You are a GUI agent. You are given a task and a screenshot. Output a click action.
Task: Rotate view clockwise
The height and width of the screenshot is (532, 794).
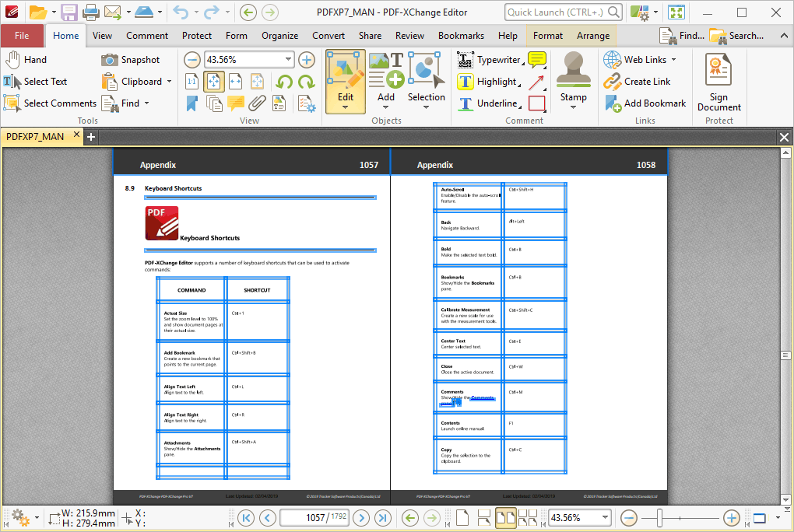tap(307, 82)
